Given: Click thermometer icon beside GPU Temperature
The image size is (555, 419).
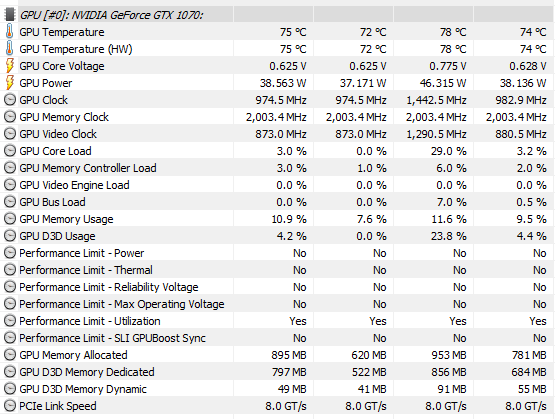Looking at the screenshot, I should click(10, 31).
